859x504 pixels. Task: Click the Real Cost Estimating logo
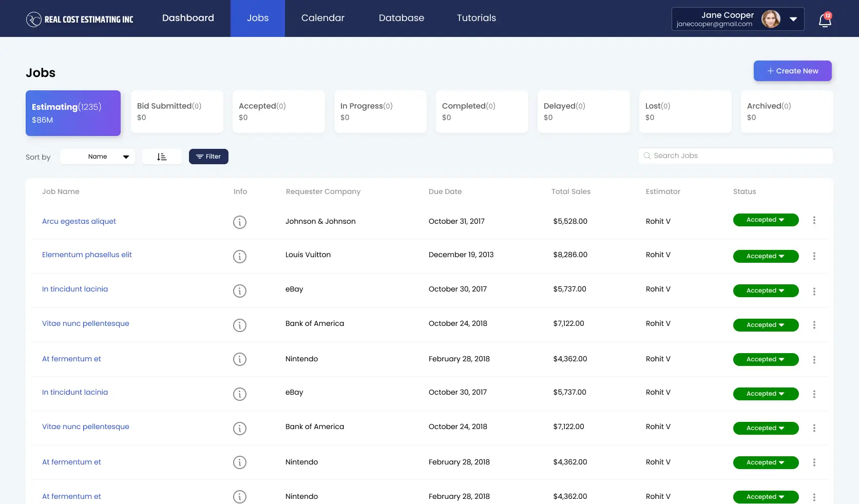click(x=80, y=18)
